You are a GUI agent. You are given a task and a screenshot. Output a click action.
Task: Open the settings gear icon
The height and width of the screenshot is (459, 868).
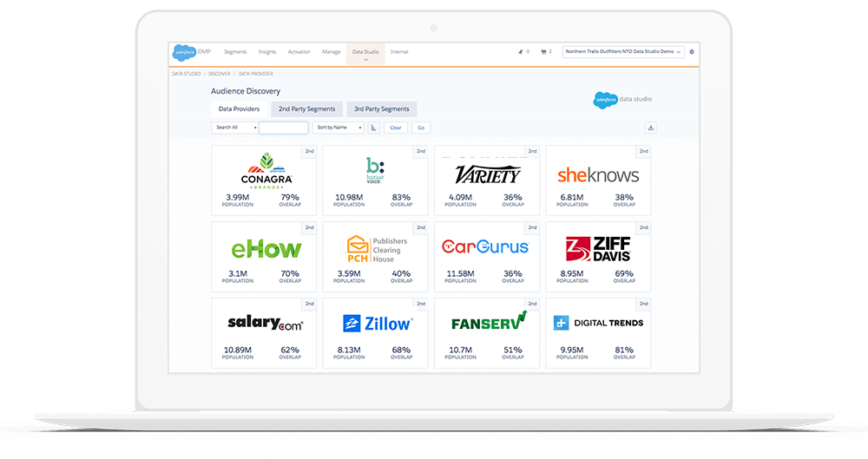tap(692, 52)
